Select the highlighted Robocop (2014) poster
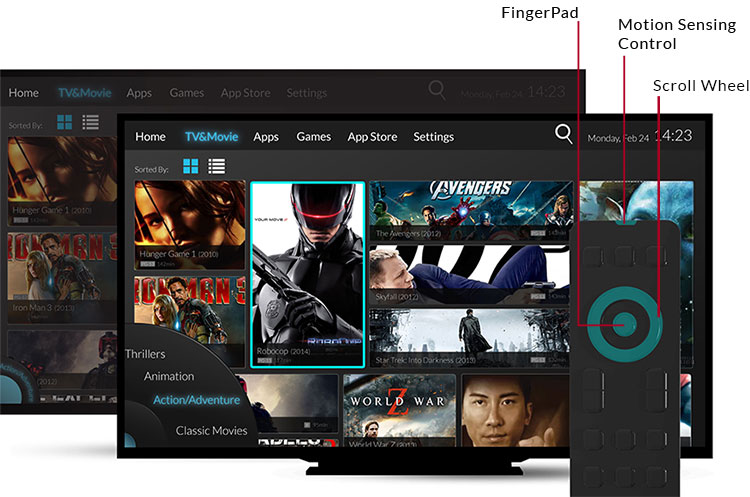The image size is (750, 497). tap(308, 275)
